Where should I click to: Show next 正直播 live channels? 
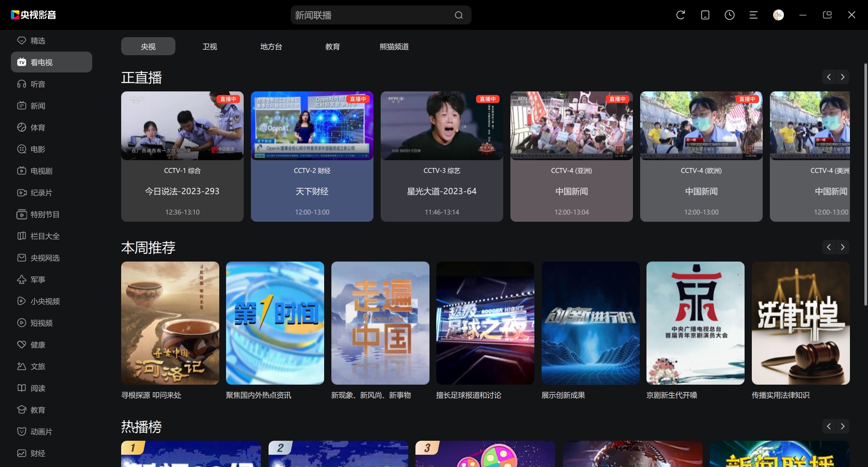(x=843, y=77)
